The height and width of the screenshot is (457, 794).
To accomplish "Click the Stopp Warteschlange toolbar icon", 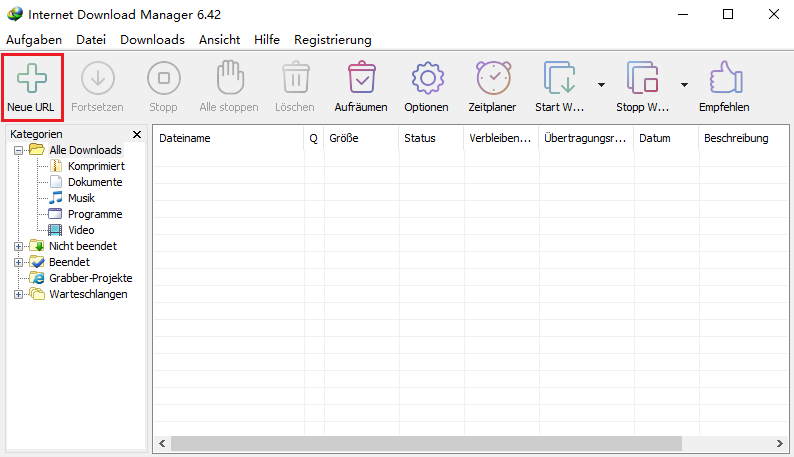I will [x=642, y=79].
